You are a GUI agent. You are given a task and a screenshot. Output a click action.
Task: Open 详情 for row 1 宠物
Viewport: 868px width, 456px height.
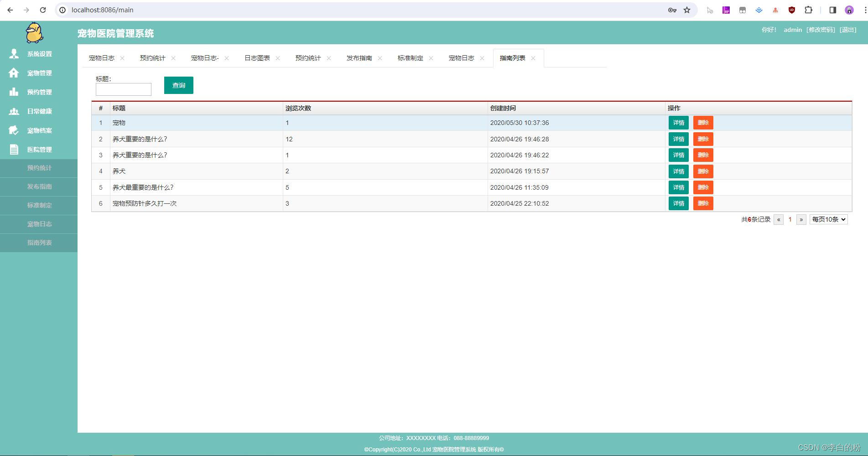(x=679, y=123)
